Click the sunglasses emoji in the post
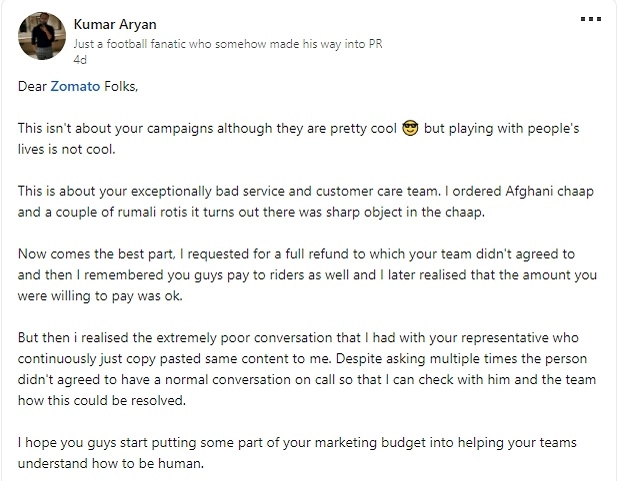The image size is (619, 481). click(408, 129)
